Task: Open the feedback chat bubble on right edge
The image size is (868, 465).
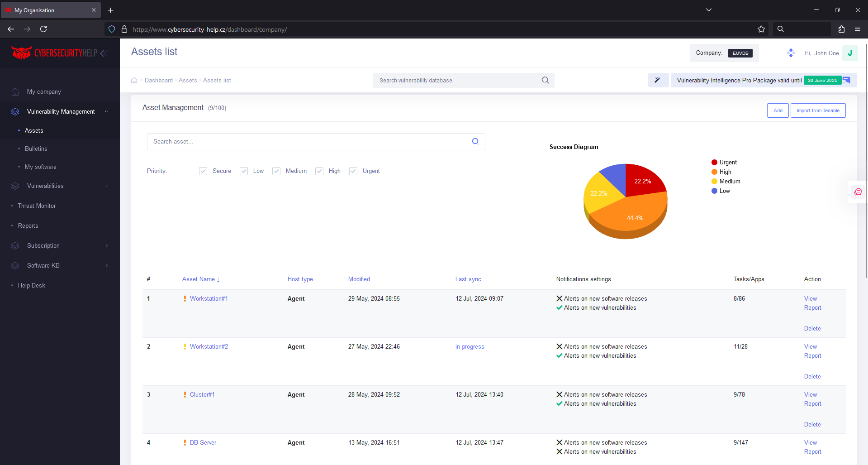Action: coord(858,192)
